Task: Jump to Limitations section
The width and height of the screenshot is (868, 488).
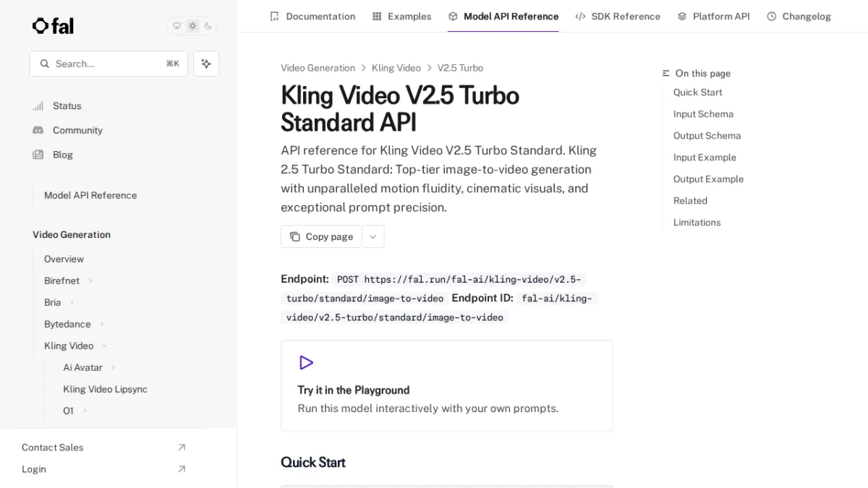Action: pyautogui.click(x=697, y=223)
